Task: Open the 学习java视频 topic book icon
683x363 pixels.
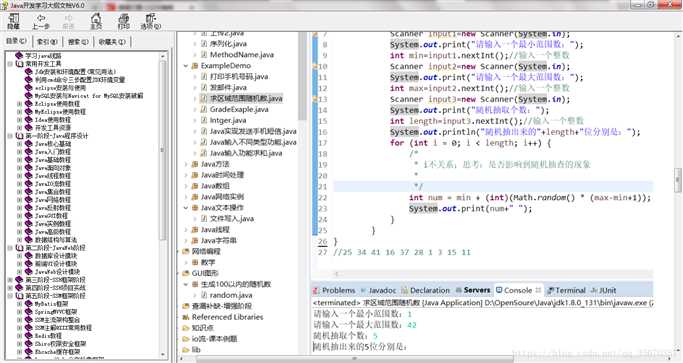Action: [x=19, y=56]
